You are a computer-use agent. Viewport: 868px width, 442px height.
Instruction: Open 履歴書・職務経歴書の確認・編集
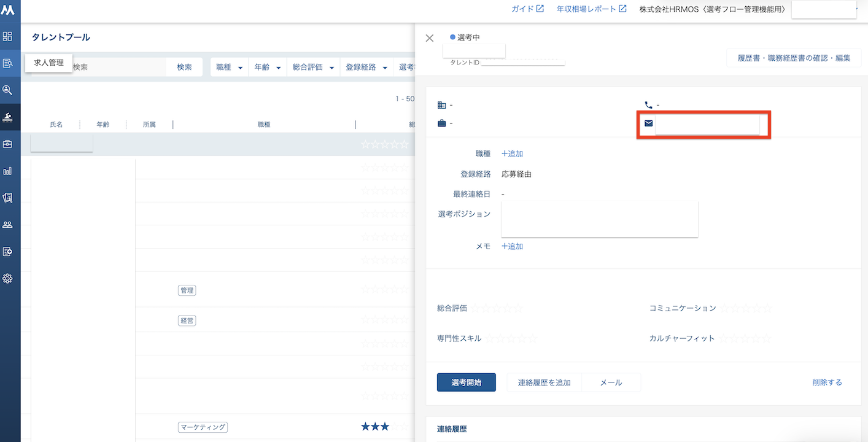tap(794, 58)
